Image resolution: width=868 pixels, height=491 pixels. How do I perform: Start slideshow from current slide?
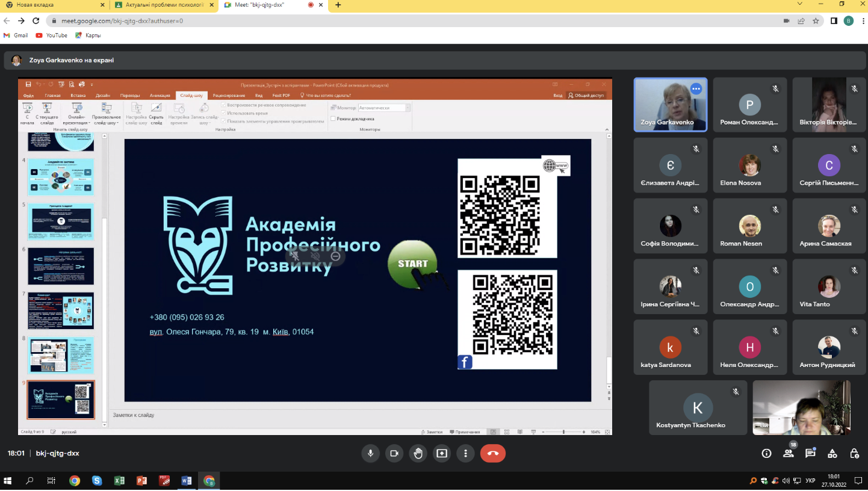coord(47,113)
